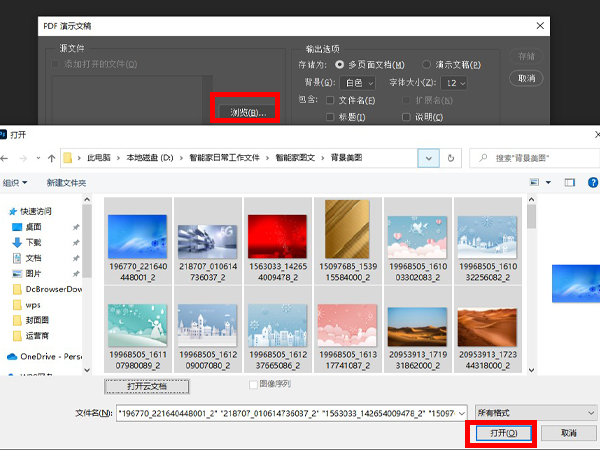Viewport: 600px width, 450px height.
Task: Refresh the current folder view
Action: click(x=455, y=158)
